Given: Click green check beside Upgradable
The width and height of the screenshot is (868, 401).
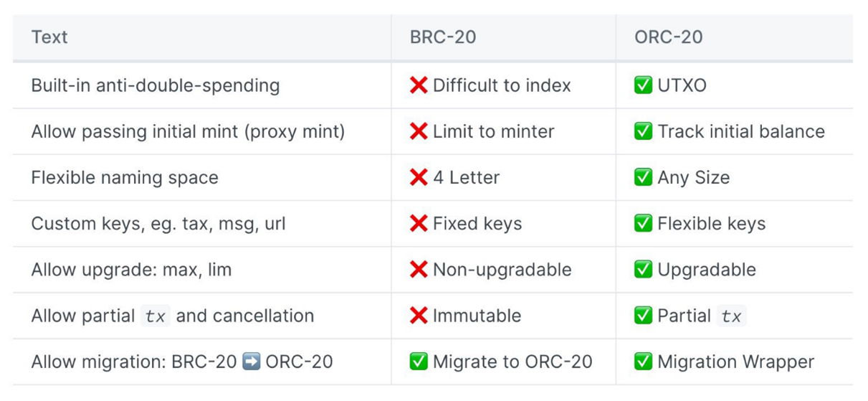Looking at the screenshot, I should (643, 269).
